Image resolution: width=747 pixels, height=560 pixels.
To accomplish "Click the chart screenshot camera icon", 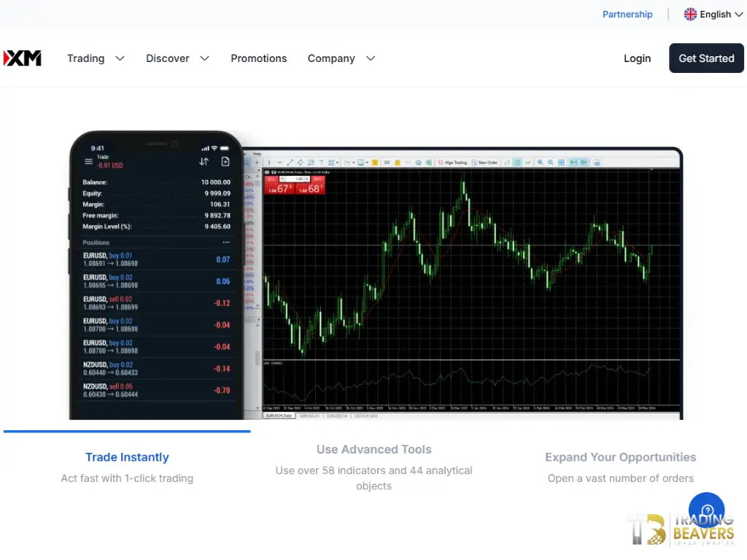I will point(597,163).
